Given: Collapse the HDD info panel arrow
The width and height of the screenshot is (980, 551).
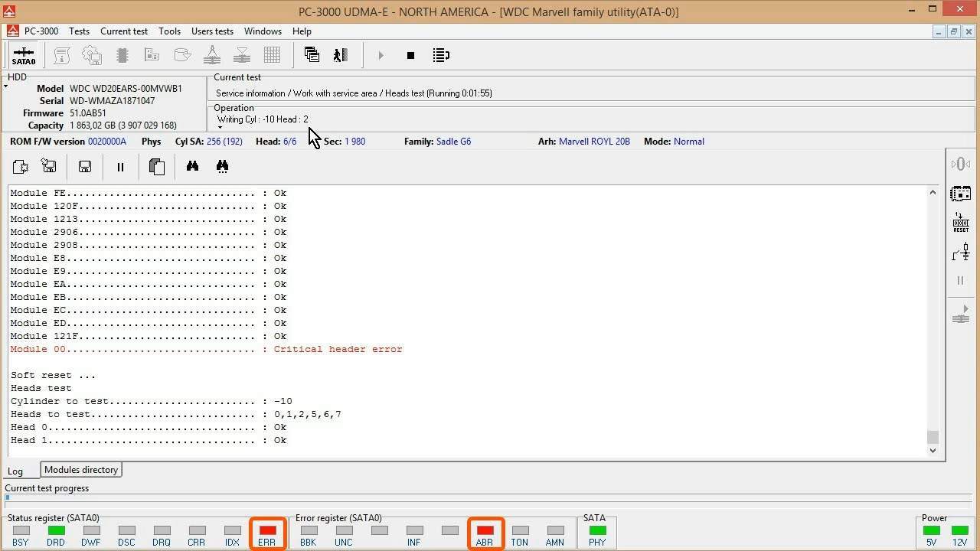Looking at the screenshot, I should tap(6, 86).
